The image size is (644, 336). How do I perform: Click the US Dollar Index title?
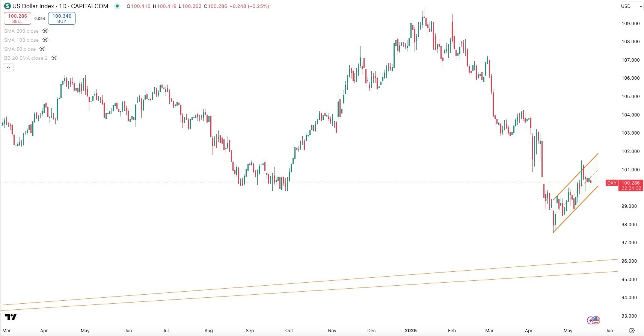pos(33,6)
